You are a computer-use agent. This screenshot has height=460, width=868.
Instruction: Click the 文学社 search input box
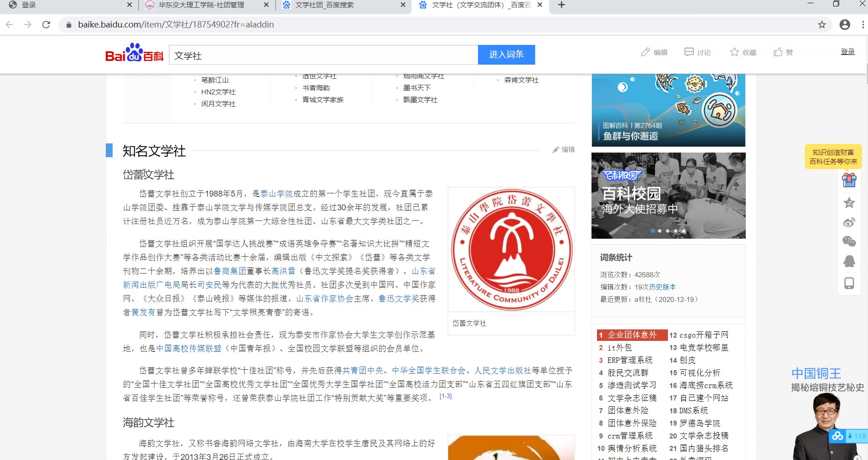tap(323, 55)
